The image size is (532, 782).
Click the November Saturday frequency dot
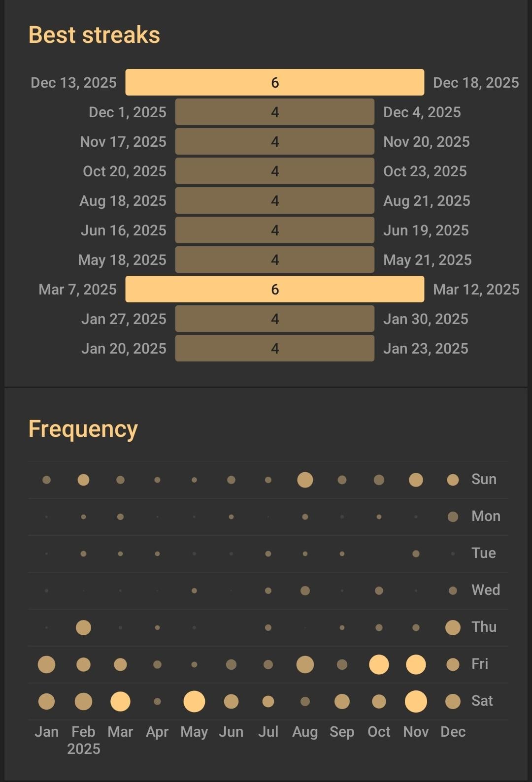coord(416,701)
